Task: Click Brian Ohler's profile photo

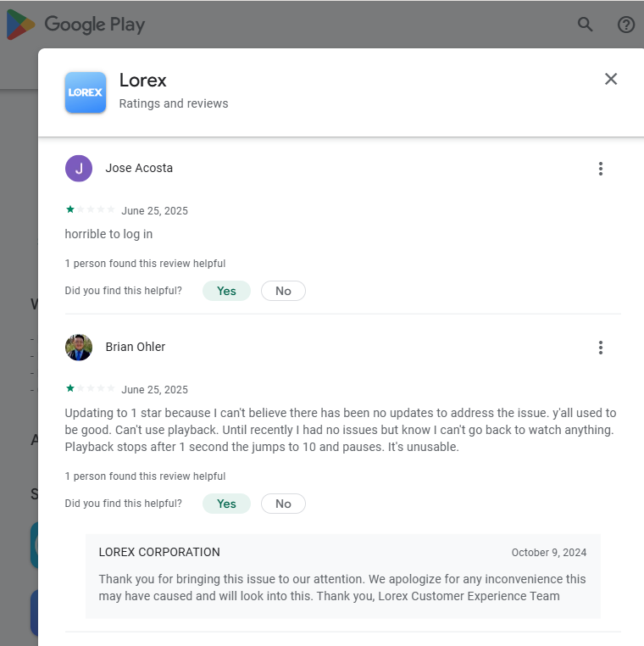Action: [79, 348]
